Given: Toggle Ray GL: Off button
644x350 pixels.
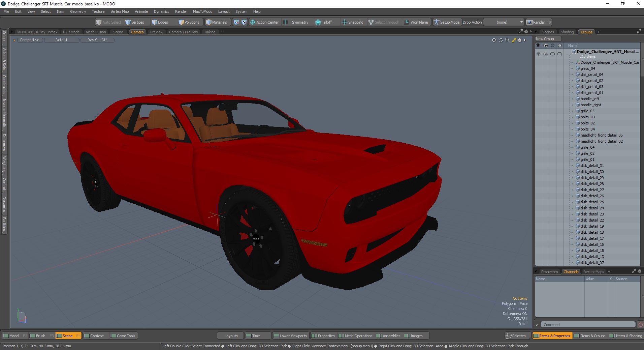Looking at the screenshot, I should click(x=97, y=40).
